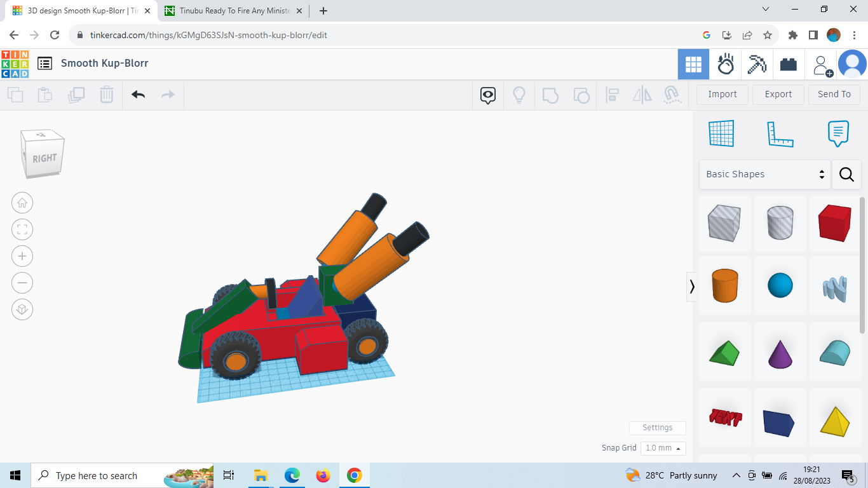868x488 pixels.
Task: Click the Group shapes icon
Action: (550, 94)
